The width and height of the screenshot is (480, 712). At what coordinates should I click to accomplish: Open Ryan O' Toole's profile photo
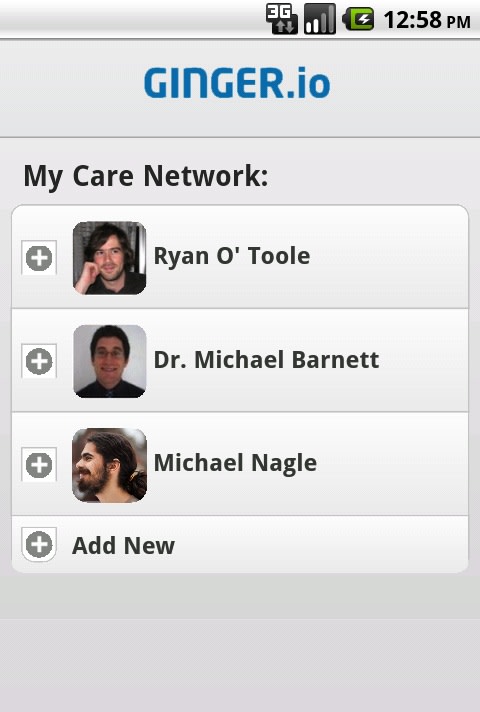[x=109, y=257]
